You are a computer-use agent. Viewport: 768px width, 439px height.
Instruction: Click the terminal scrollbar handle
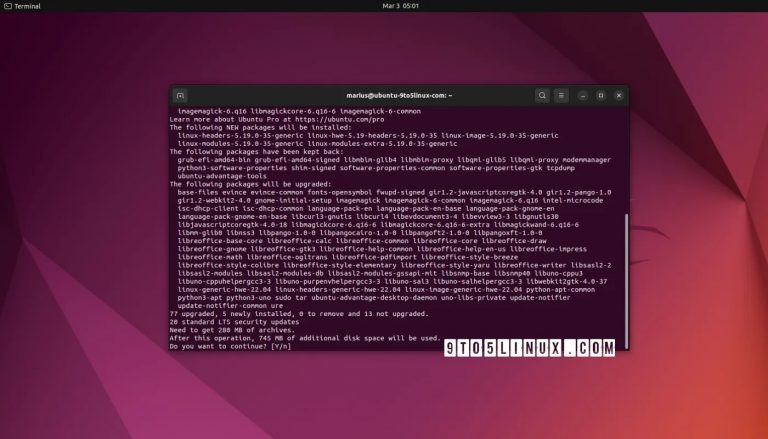click(626, 281)
